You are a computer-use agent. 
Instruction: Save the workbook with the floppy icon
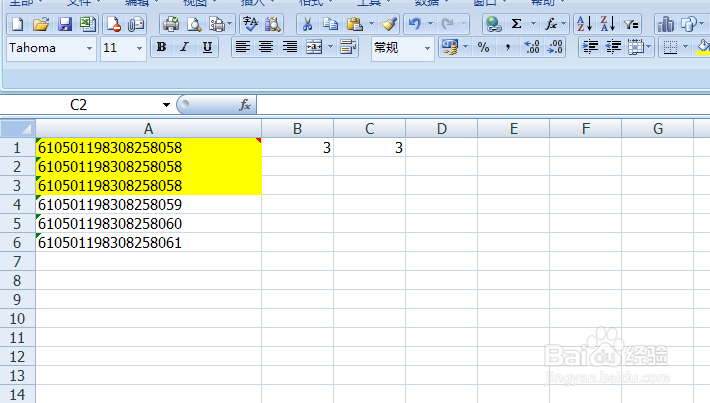tap(65, 24)
